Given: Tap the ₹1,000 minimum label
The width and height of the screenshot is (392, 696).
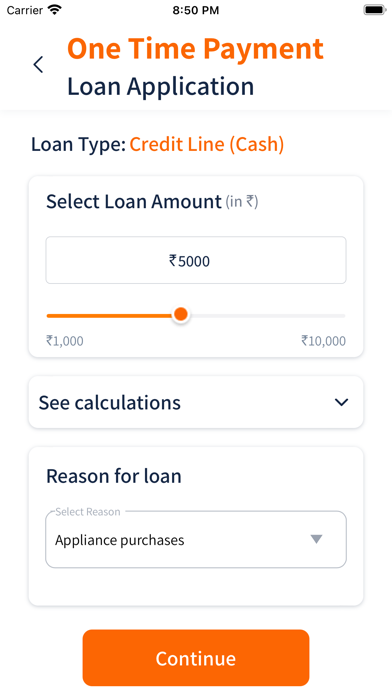Looking at the screenshot, I should pyautogui.click(x=65, y=341).
